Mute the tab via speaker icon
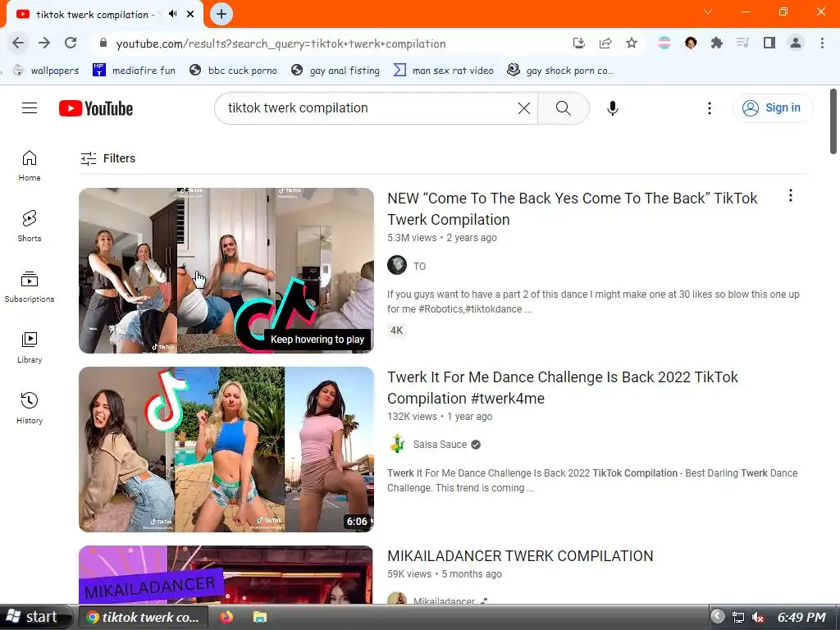Screen dimensions: 840x630 tap(172, 14)
